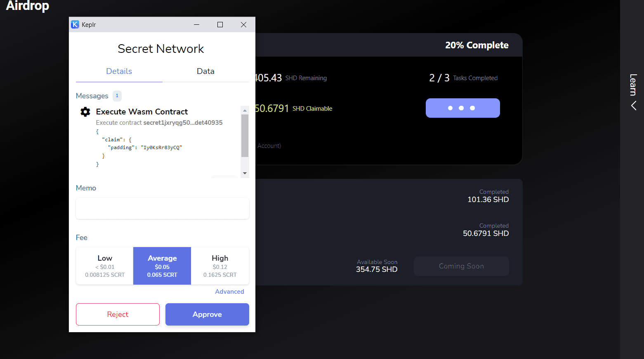Click inside the Memo input field
This screenshot has height=359, width=644.
[x=163, y=208]
